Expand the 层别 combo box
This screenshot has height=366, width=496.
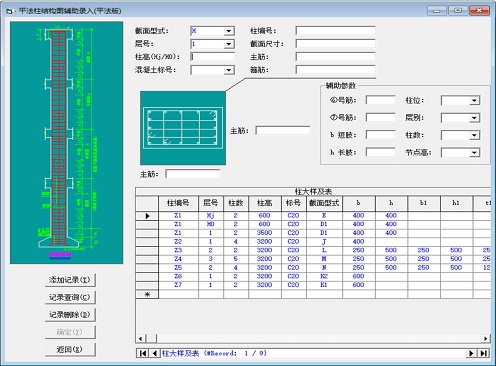tap(474, 118)
